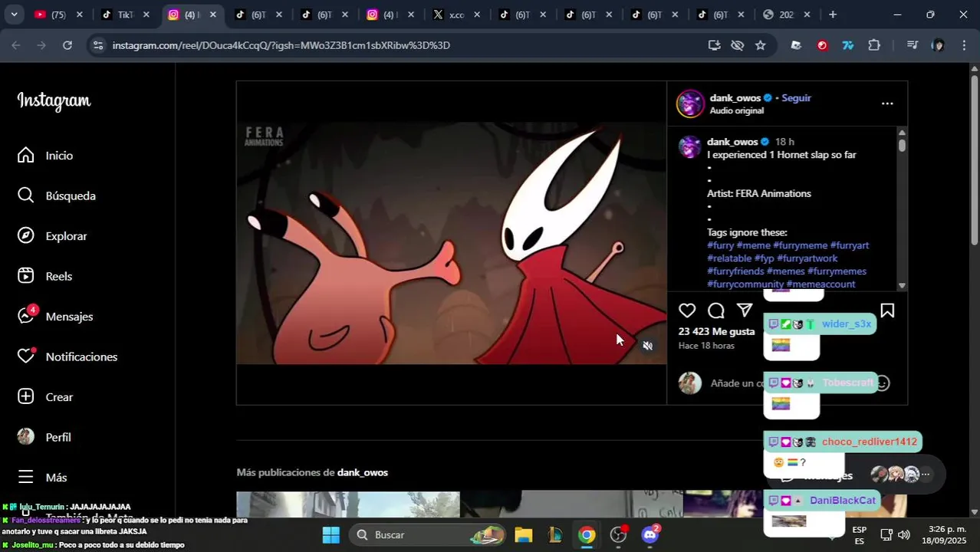980x552 pixels.
Task: Open the post's three-dot options menu
Action: [x=887, y=103]
